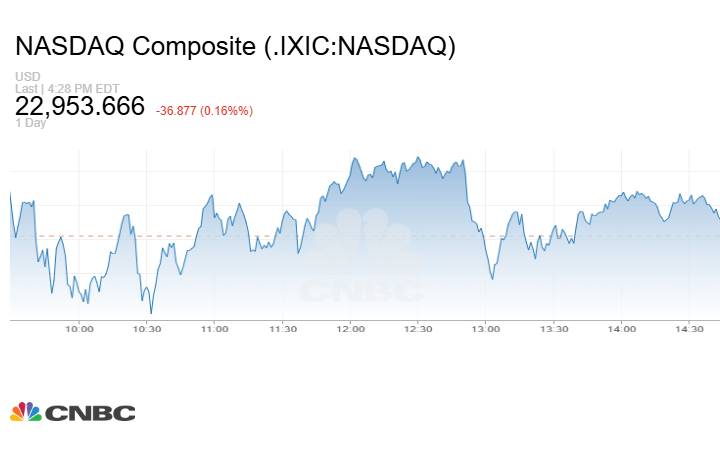Click the NASDAQ Composite title heading
This screenshot has height=450, width=720.
click(235, 46)
